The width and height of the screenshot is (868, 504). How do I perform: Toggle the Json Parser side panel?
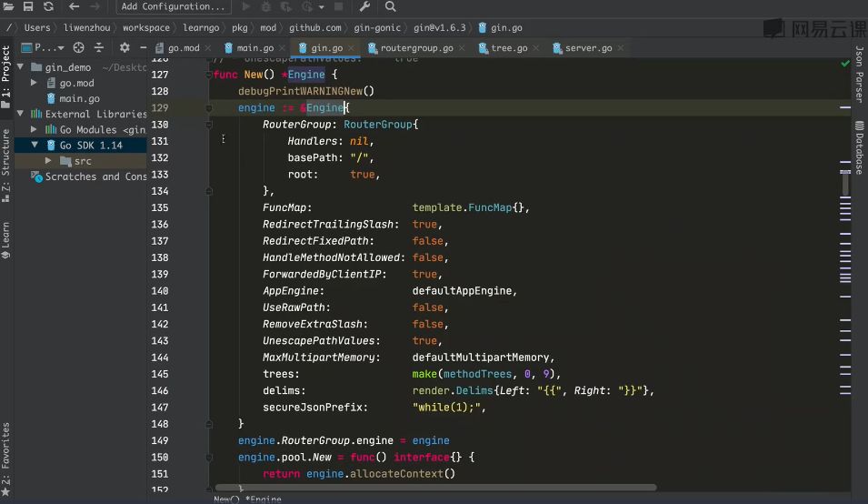(x=859, y=74)
